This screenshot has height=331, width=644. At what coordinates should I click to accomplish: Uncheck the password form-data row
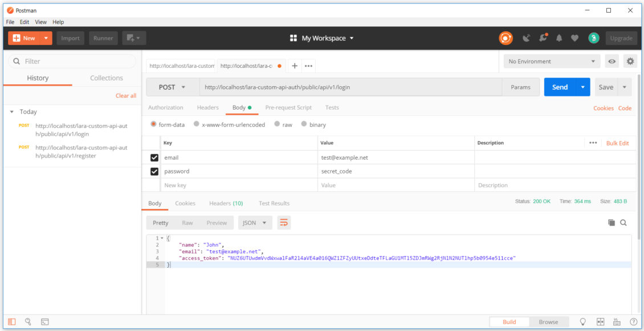click(x=154, y=171)
